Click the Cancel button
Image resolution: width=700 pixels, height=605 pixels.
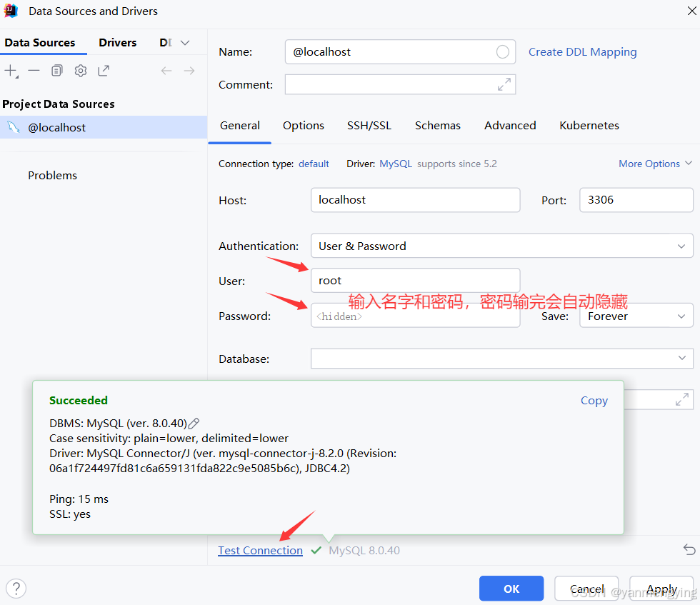click(x=586, y=589)
